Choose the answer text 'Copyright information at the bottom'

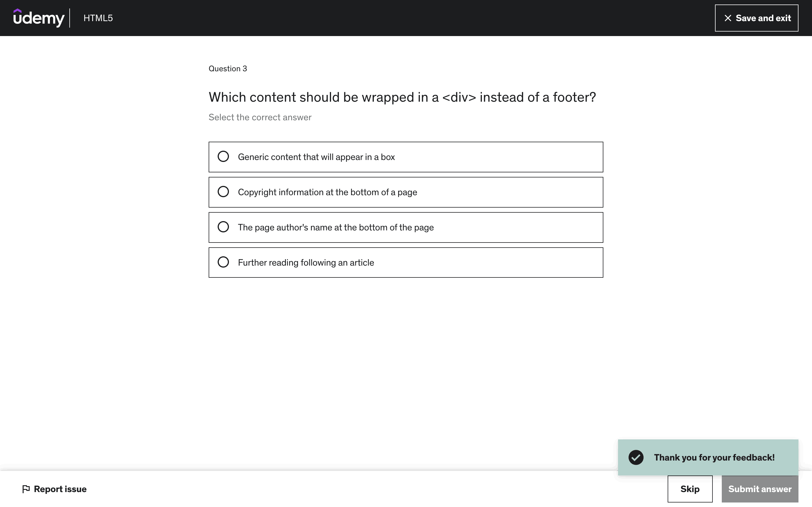click(327, 192)
